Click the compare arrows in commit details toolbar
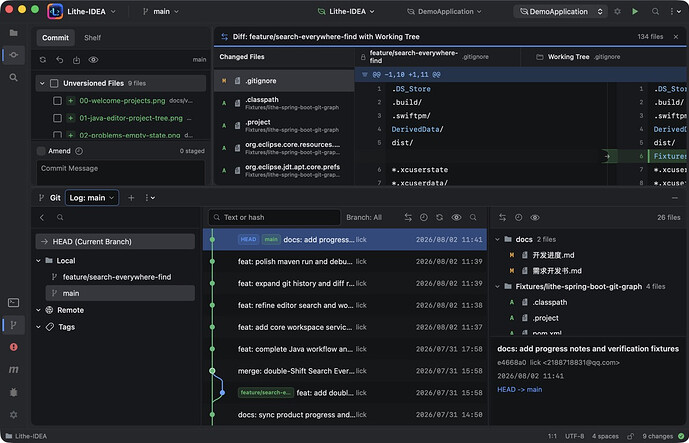This screenshot has width=689, height=443. tap(502, 217)
